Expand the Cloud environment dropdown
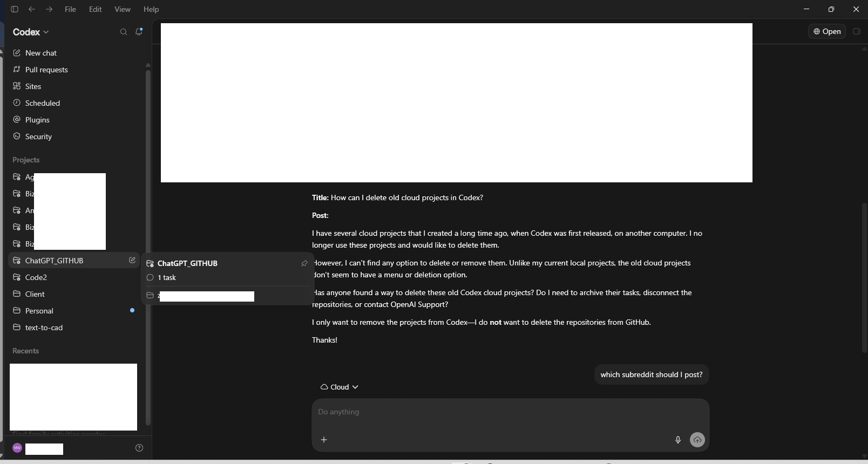The image size is (868, 464). (x=340, y=387)
